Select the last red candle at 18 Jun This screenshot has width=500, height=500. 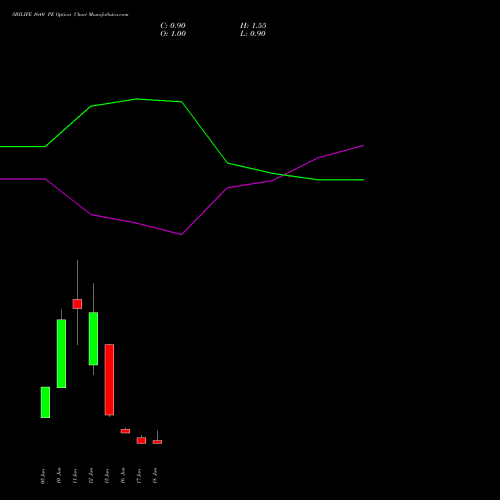coord(157,442)
